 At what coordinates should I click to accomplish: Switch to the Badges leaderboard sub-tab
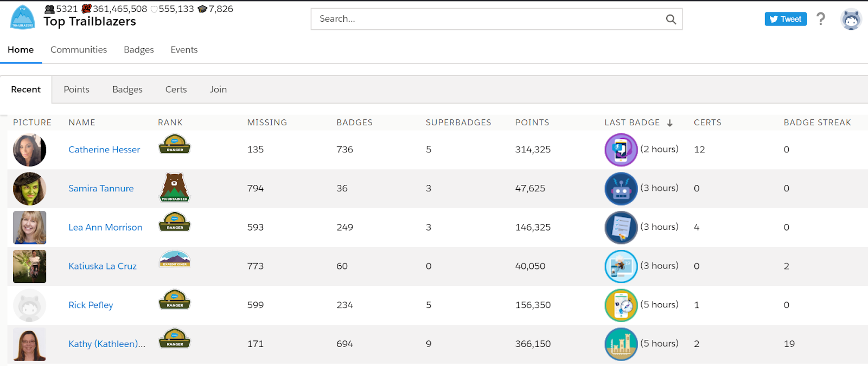pos(127,89)
